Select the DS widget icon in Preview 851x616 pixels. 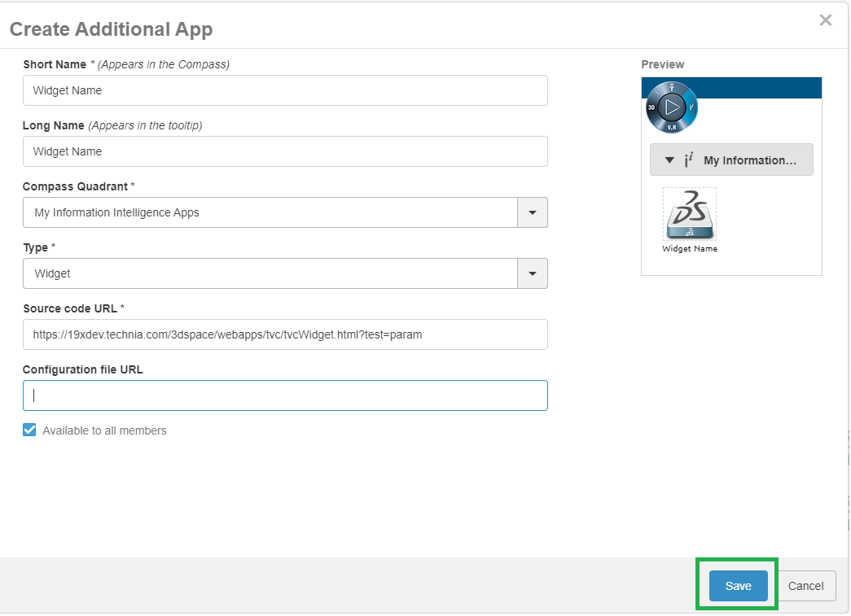click(689, 215)
